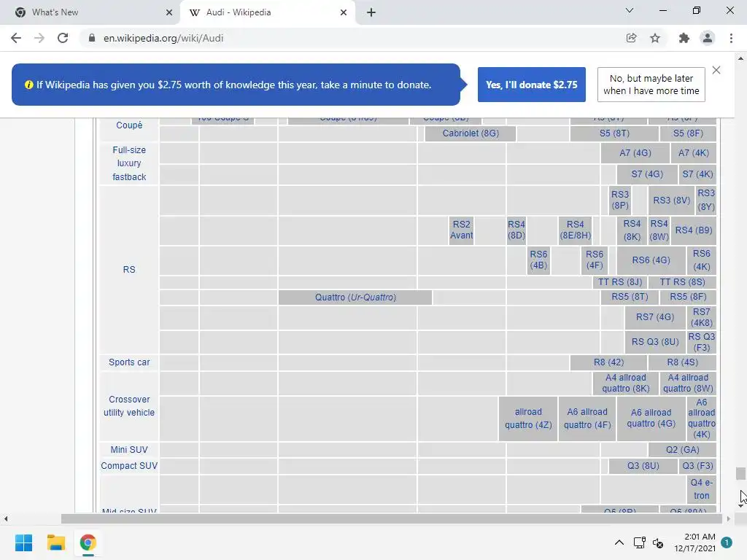
Task: Open File Explorer from taskbar
Action: click(x=55, y=542)
